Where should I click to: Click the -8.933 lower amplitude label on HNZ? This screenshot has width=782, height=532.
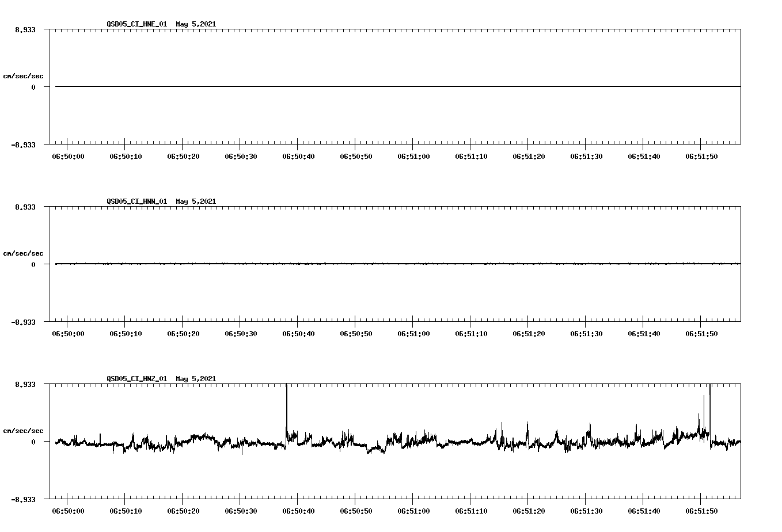coord(23,500)
